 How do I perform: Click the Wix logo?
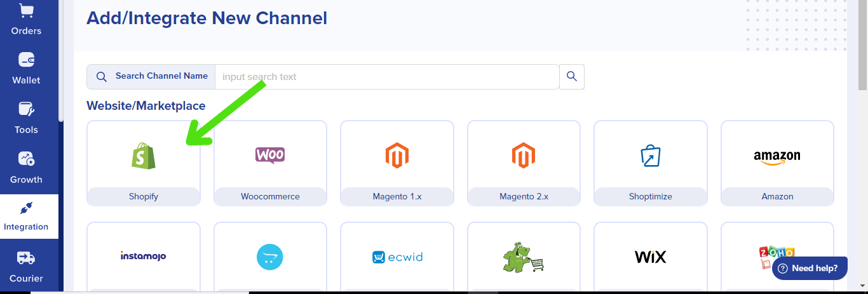pyautogui.click(x=651, y=257)
